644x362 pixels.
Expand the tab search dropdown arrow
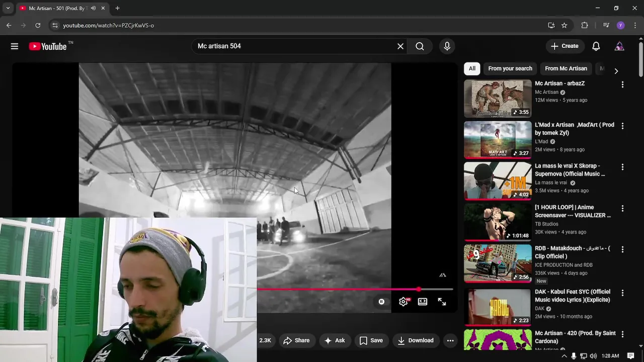pyautogui.click(x=8, y=8)
